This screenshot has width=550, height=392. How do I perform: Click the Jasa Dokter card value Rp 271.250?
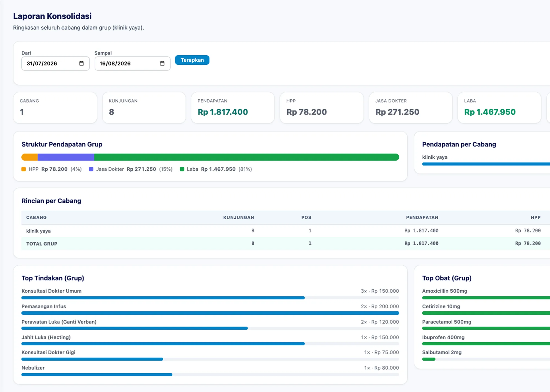pos(397,112)
